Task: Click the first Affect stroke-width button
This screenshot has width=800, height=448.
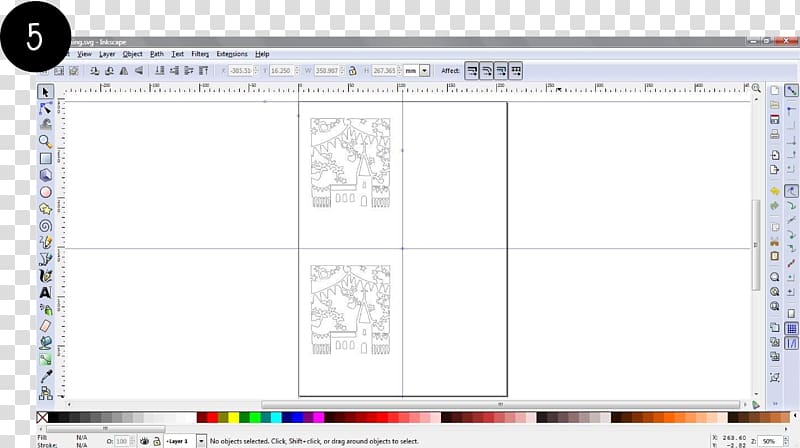Action: 471,71
